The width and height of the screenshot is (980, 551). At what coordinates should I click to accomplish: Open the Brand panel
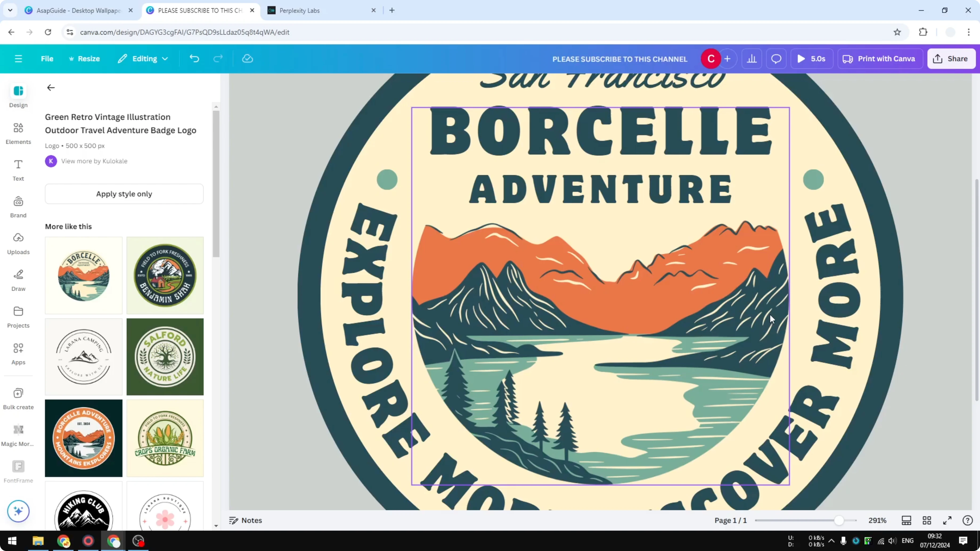(x=18, y=206)
